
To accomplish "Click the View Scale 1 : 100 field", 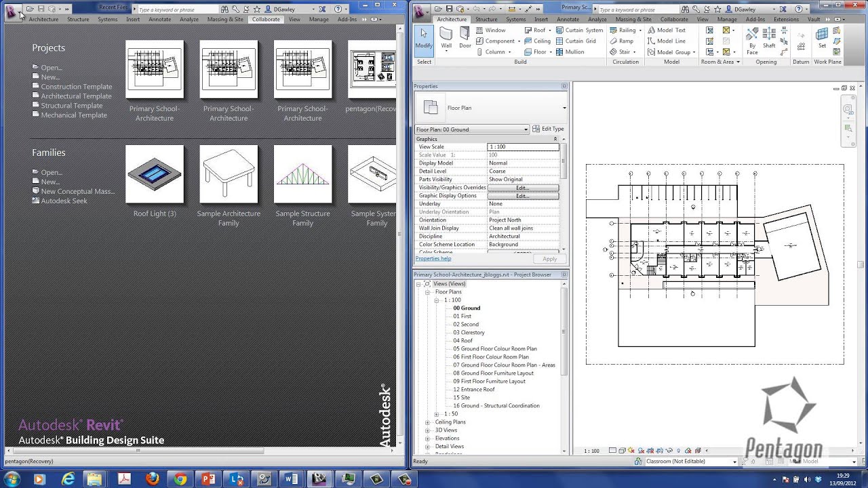I will point(523,147).
